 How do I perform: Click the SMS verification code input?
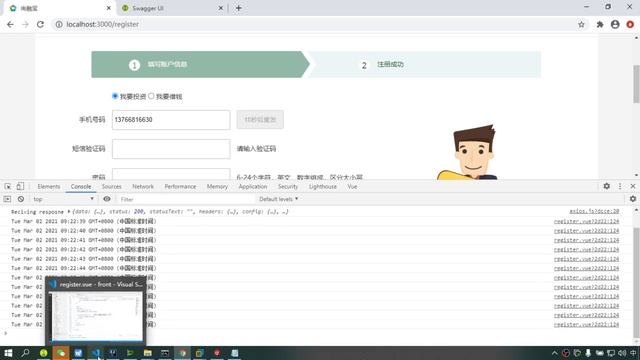coord(171,149)
